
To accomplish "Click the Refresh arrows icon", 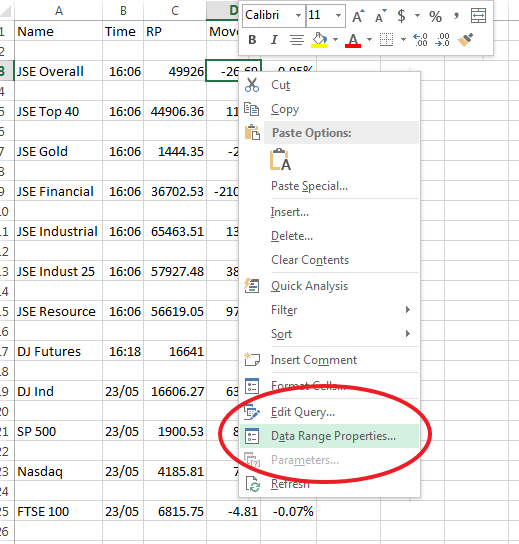I will [x=253, y=484].
